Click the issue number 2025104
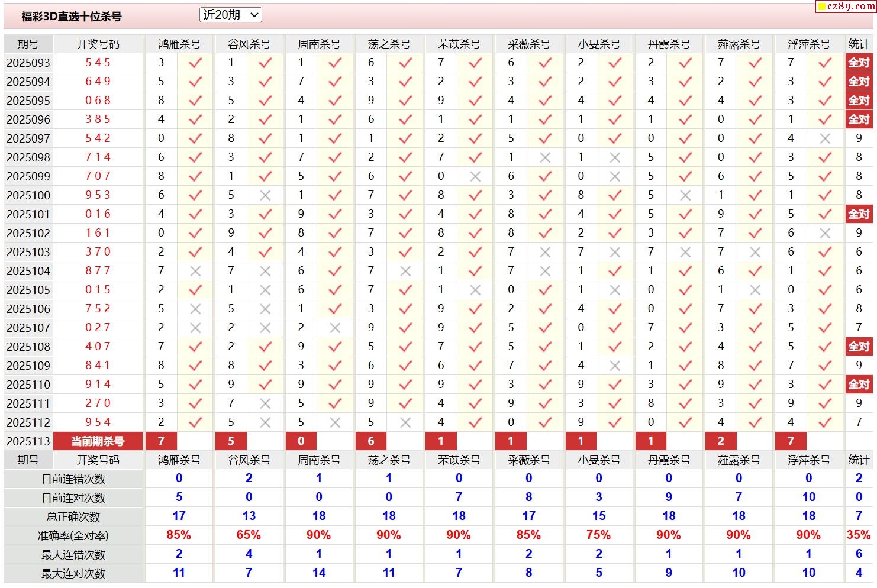The width and height of the screenshot is (877, 588). (x=28, y=271)
